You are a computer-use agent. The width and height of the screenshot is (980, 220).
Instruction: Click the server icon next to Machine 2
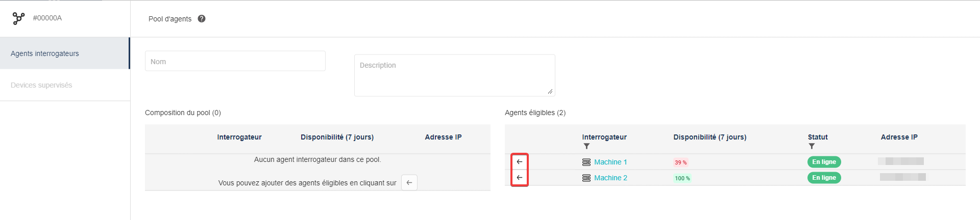(586, 178)
